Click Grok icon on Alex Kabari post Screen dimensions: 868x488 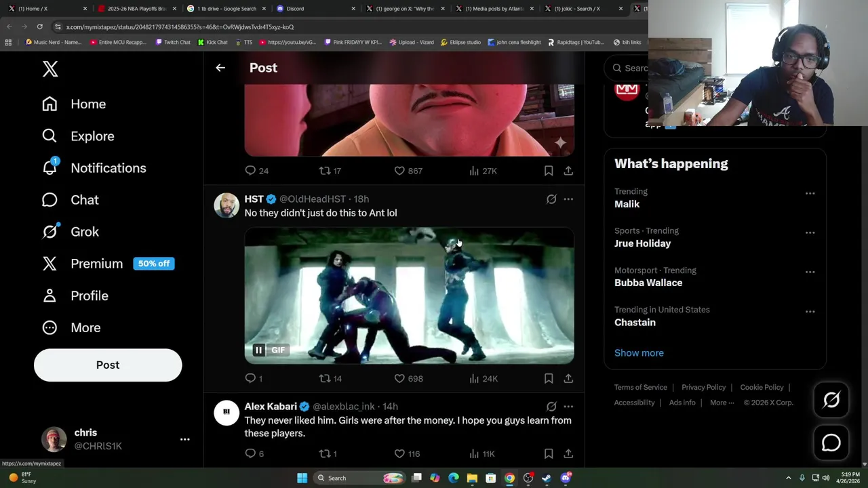point(551,407)
